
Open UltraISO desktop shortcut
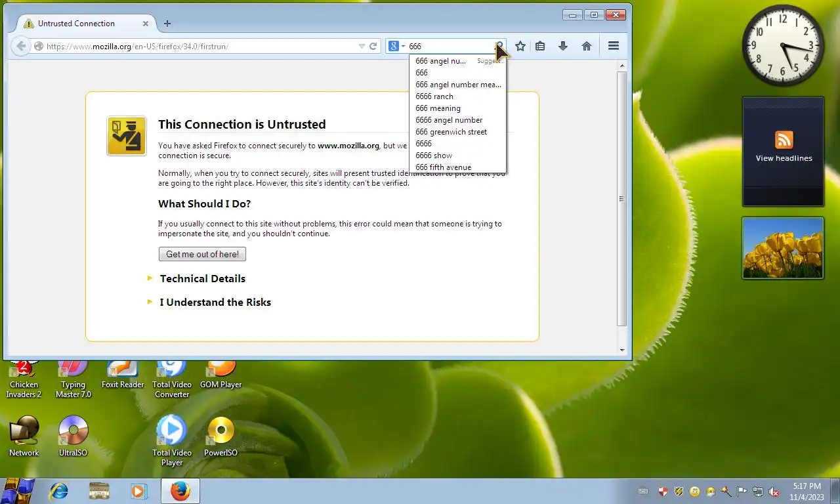[73, 436]
